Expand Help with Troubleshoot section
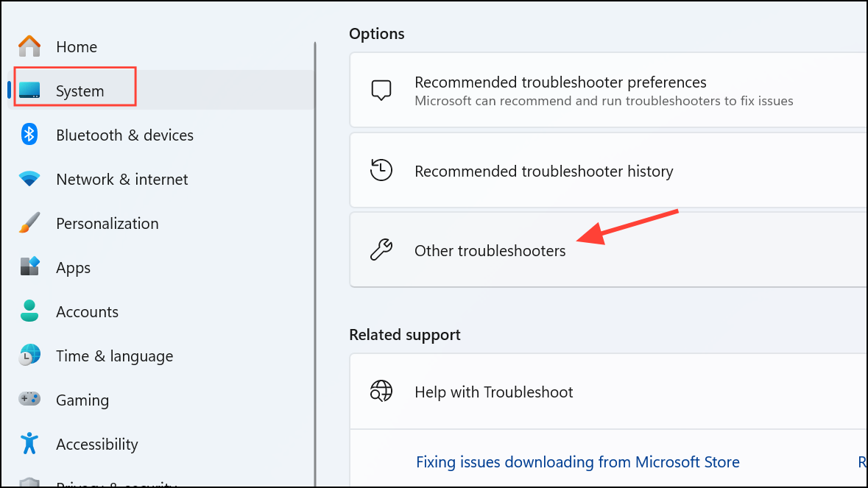Screen dimensions: 868x488 [x=608, y=392]
